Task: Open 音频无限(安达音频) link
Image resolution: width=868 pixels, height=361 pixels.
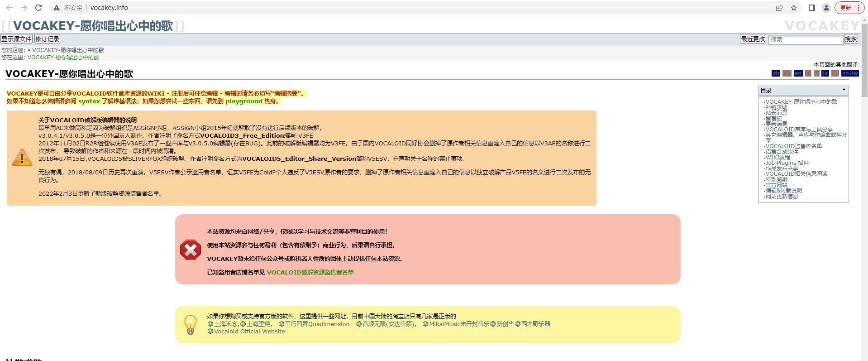Action: tap(385, 324)
